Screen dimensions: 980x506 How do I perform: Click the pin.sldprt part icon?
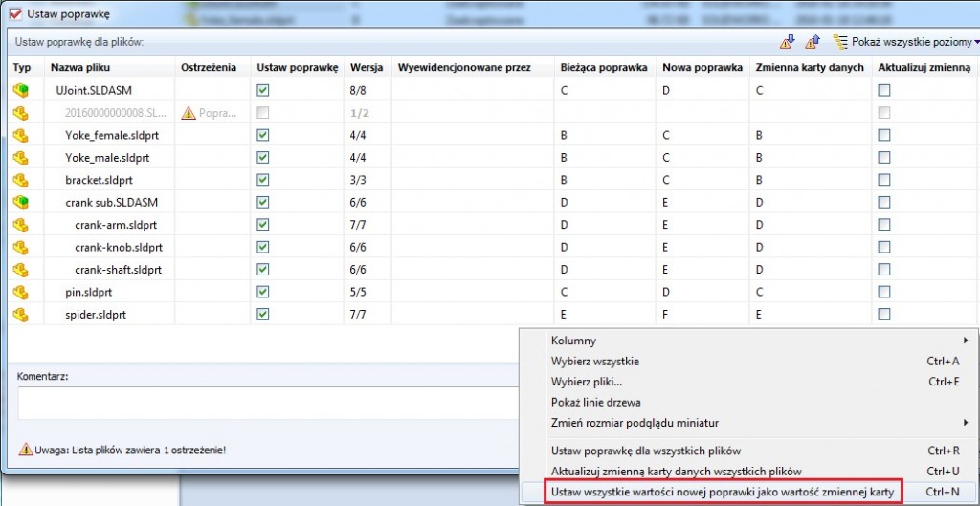coord(20,292)
